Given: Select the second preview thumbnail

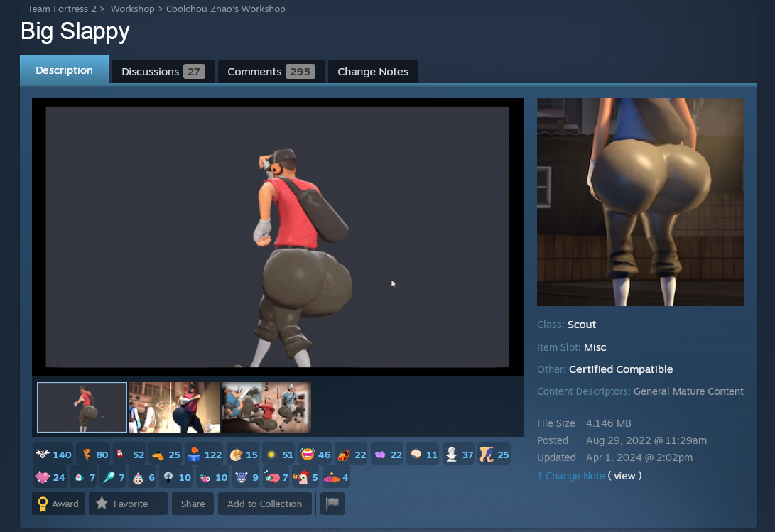Looking at the screenshot, I should [x=174, y=407].
